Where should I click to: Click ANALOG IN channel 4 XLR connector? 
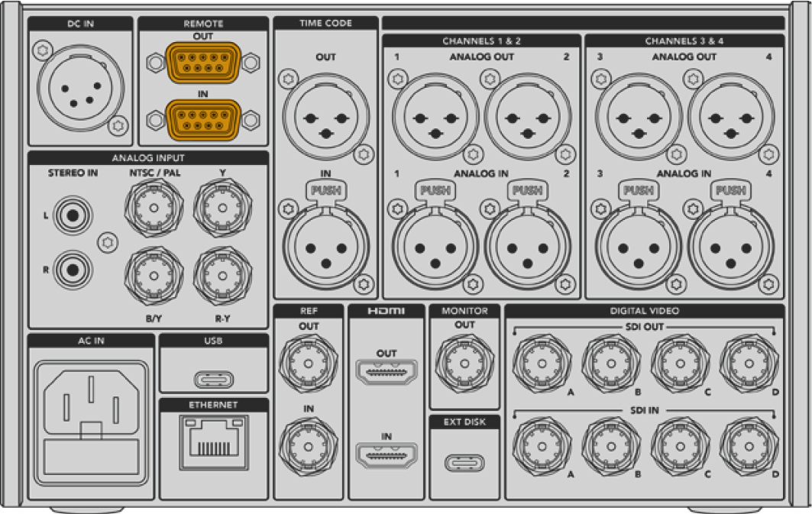pos(731,247)
